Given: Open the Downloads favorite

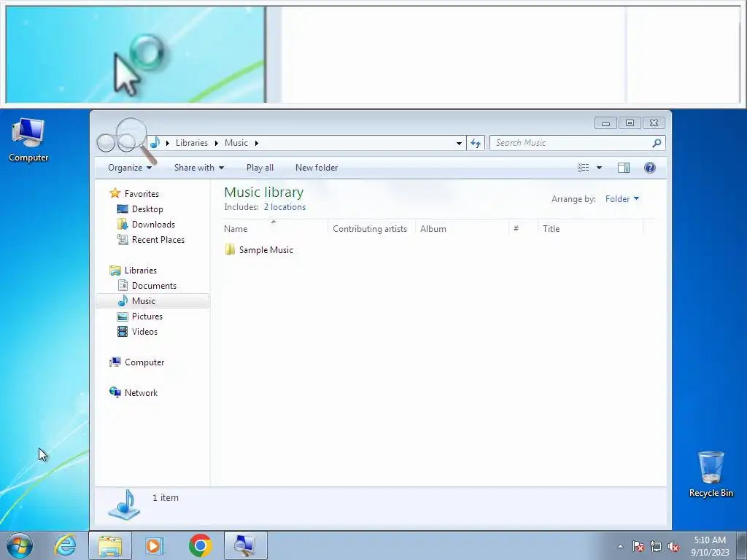Looking at the screenshot, I should [153, 225].
